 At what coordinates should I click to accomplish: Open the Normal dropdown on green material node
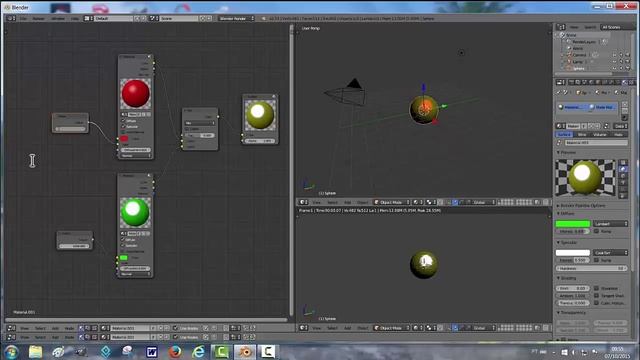(135, 274)
